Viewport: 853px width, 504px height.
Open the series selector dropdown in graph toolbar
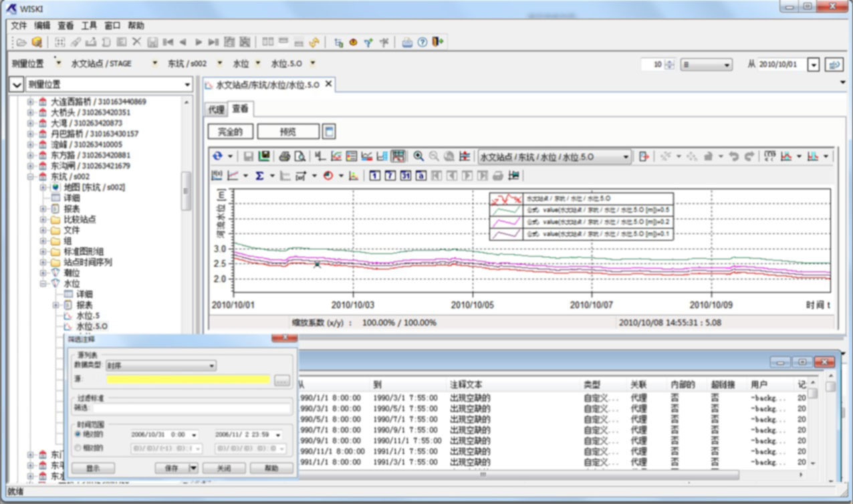click(626, 156)
